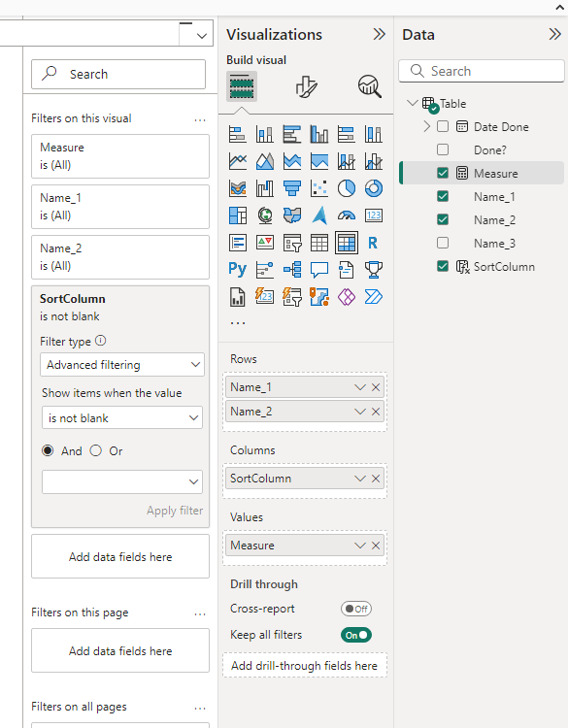Choose the card visual

click(374, 215)
